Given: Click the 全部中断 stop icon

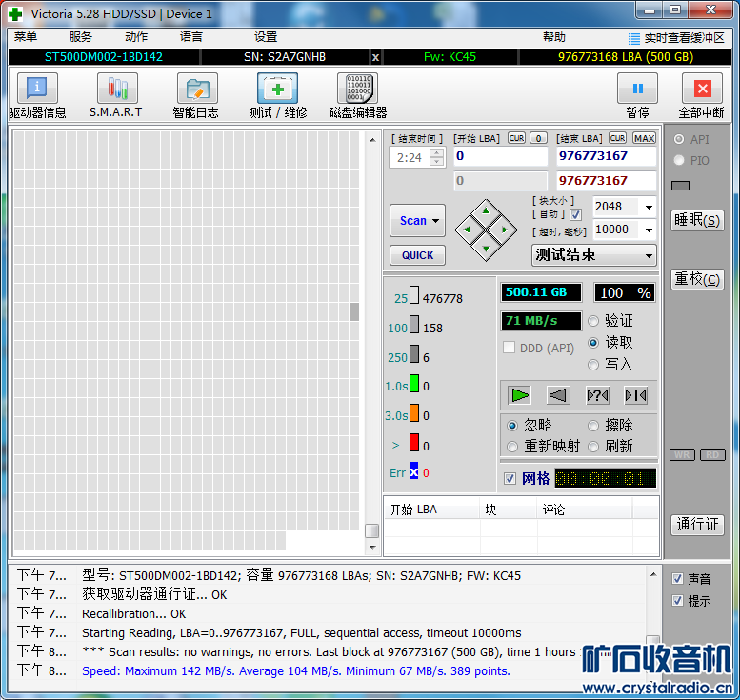Looking at the screenshot, I should tap(702, 90).
